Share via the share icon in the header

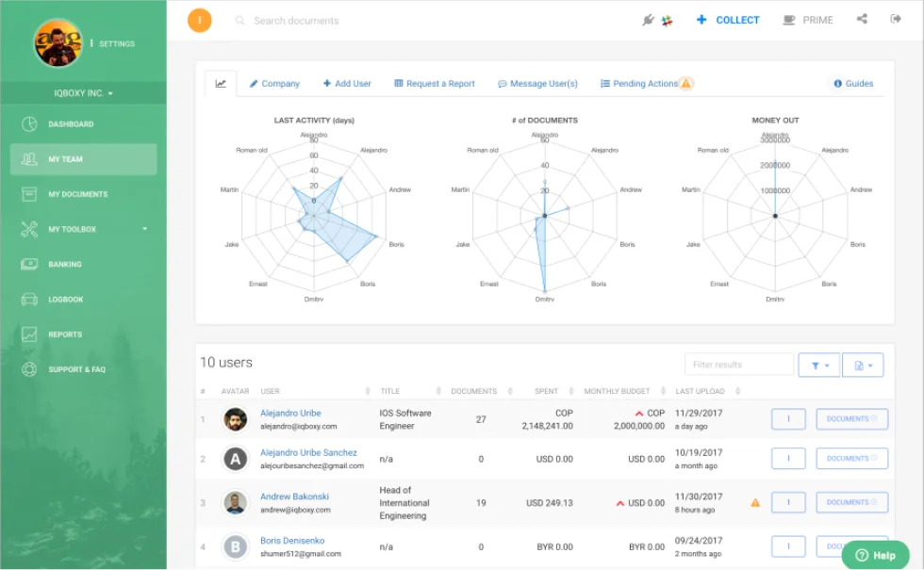[x=862, y=19]
